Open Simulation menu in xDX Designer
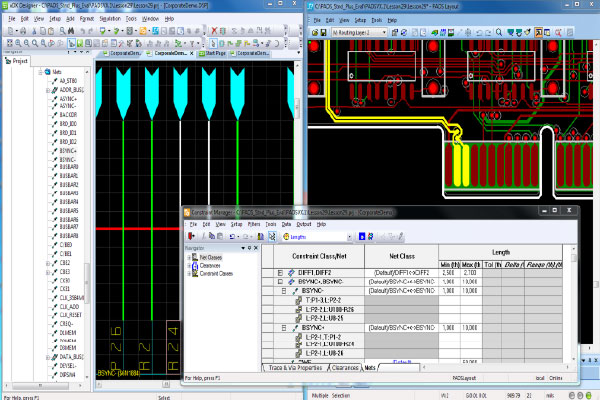 click(110, 19)
